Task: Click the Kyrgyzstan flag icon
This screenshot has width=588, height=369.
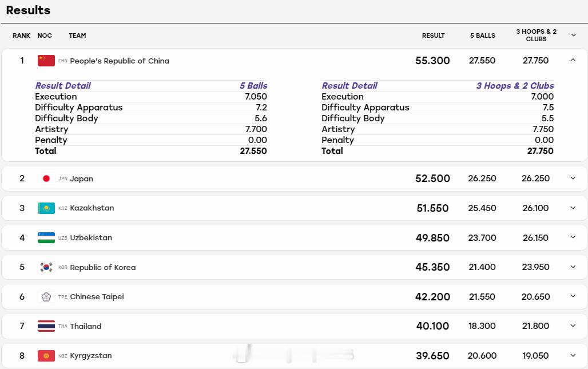Action: tap(46, 355)
